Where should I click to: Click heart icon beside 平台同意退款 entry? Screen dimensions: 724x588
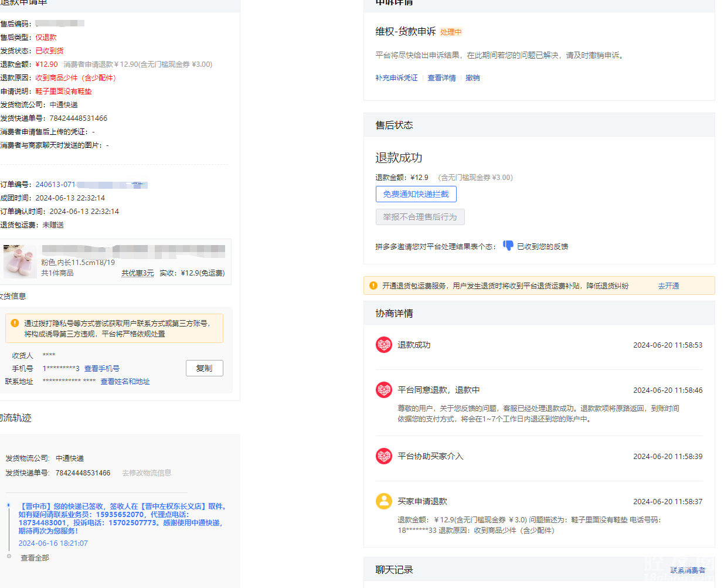[x=384, y=390]
